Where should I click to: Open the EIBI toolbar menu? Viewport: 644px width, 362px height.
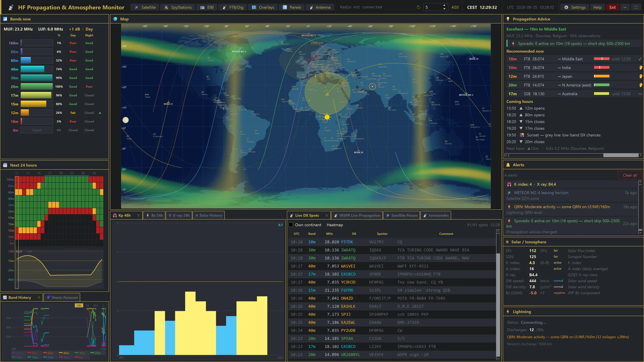click(x=207, y=7)
